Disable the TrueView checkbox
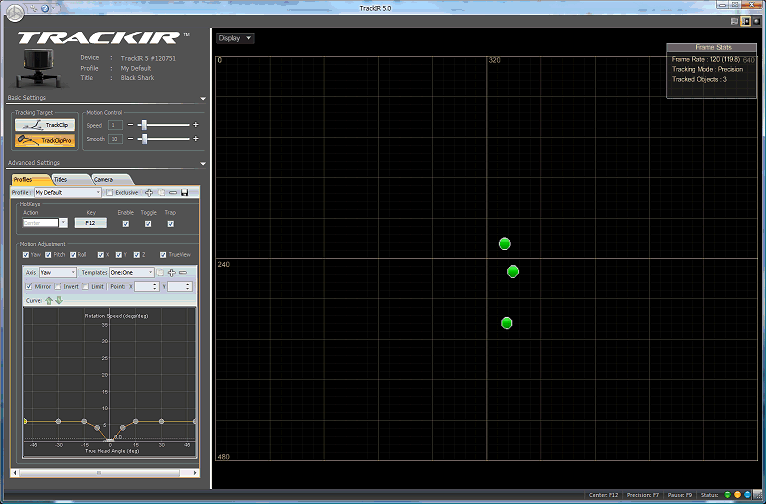This screenshot has width=766, height=504. (163, 254)
